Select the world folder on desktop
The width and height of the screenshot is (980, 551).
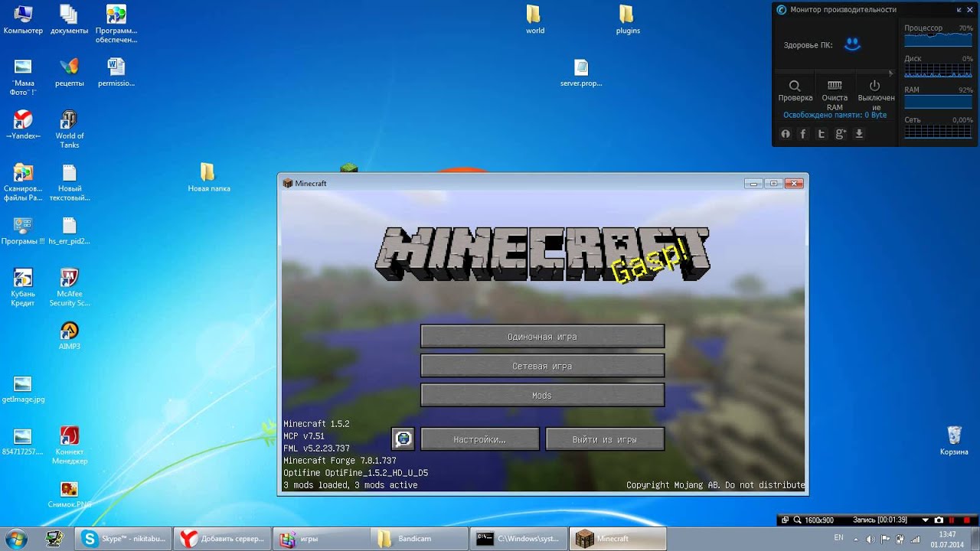pos(534,20)
